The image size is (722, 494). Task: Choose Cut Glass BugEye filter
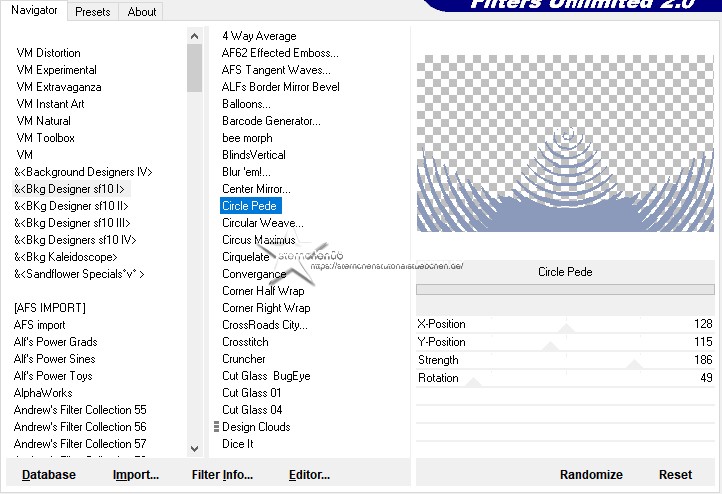pos(266,376)
